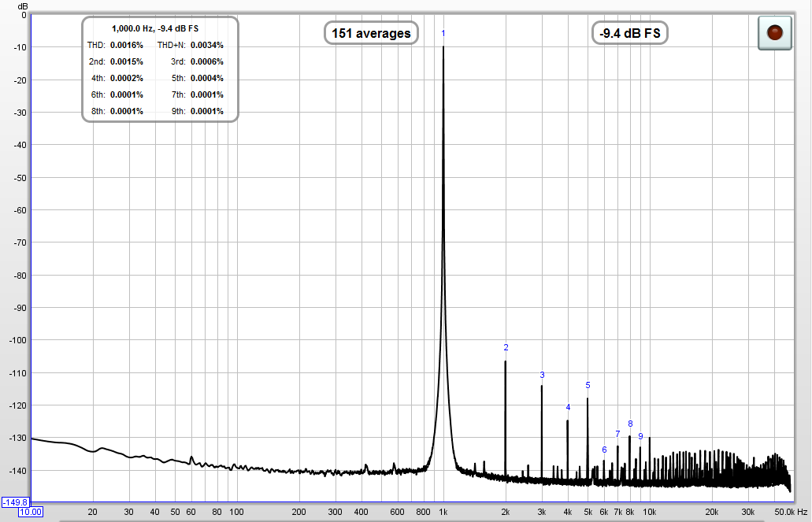The image size is (812, 522).
Task: Click the 4th harmonic value 0.0002%
Action: 126,78
